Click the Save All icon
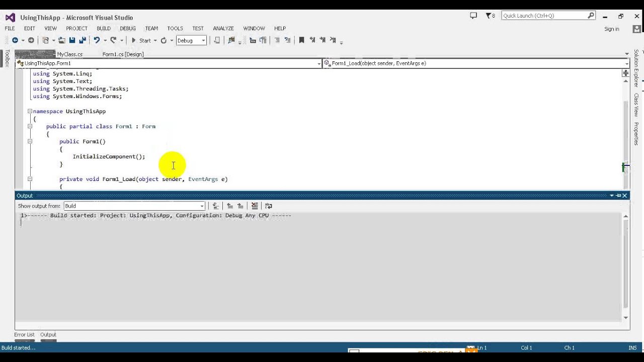The image size is (644, 362). point(82,40)
